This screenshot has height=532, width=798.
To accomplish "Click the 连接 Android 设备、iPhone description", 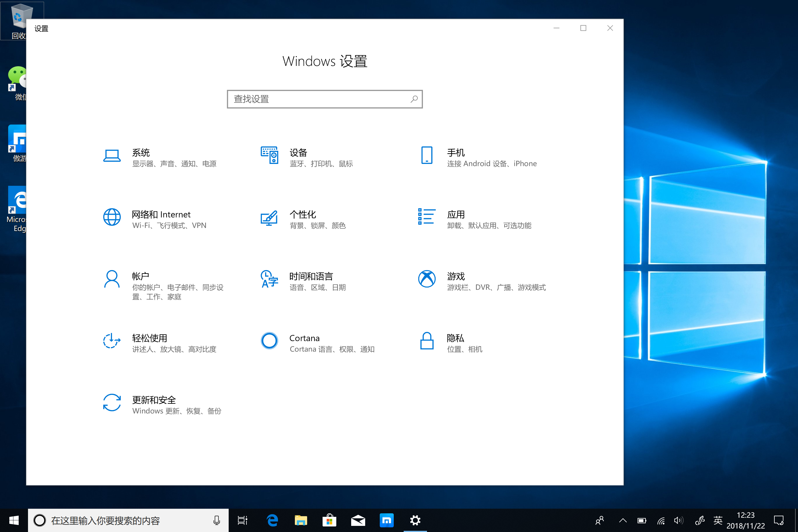I will pos(492,164).
